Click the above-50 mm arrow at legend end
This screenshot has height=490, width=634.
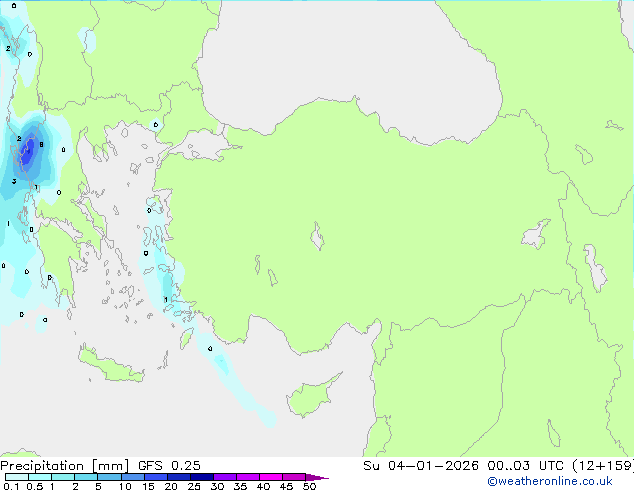(317, 477)
